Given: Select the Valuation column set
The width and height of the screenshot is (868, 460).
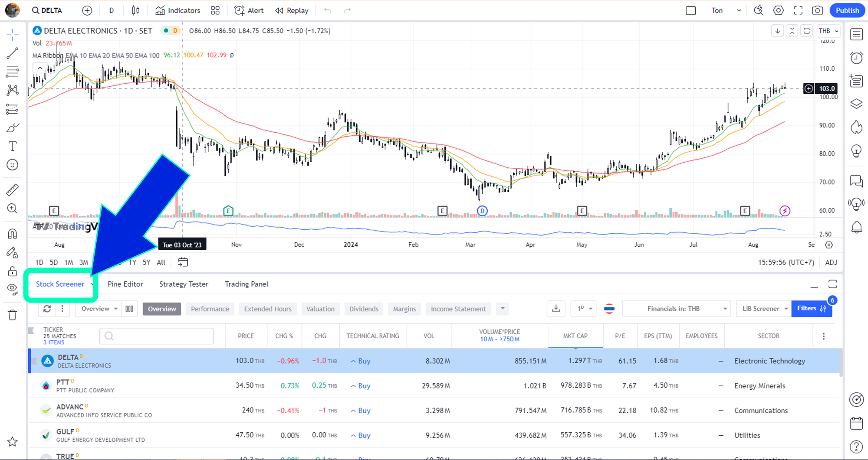Looking at the screenshot, I should click(x=320, y=309).
